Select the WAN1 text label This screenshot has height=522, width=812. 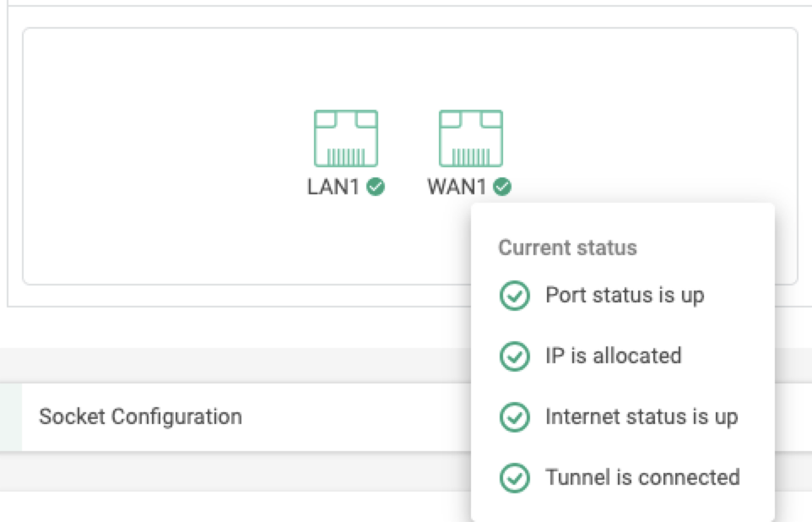tap(457, 187)
